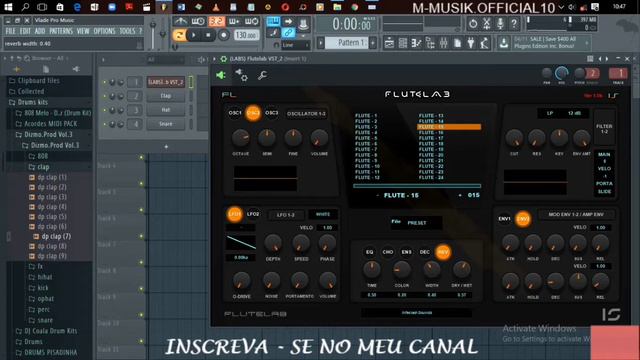Open the OPTIONS menu
The image size is (640, 360).
[x=104, y=31]
